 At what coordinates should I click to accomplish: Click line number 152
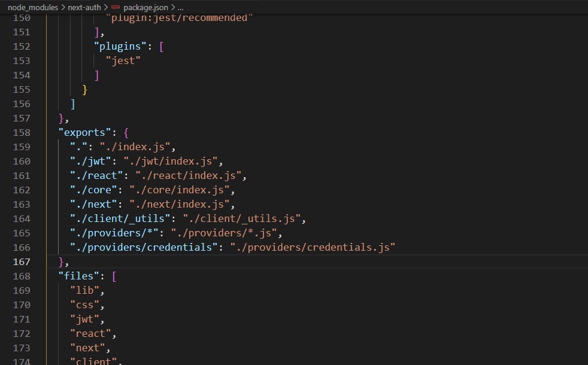click(22, 47)
